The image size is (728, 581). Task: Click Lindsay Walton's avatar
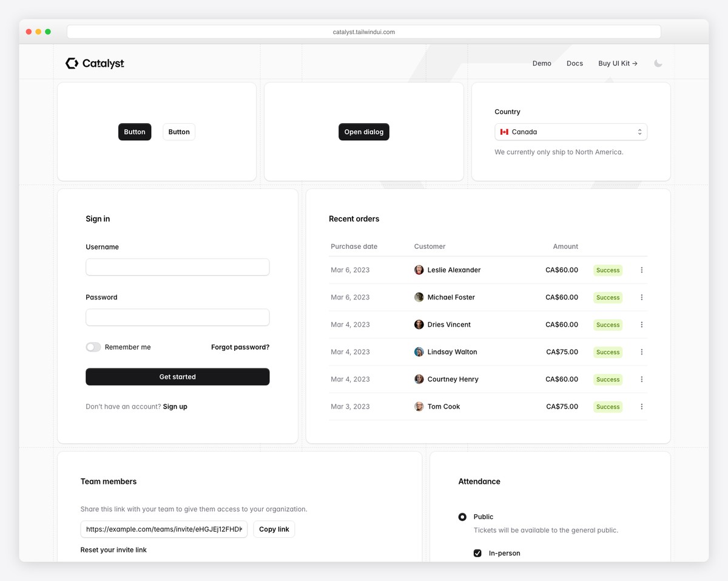(419, 352)
